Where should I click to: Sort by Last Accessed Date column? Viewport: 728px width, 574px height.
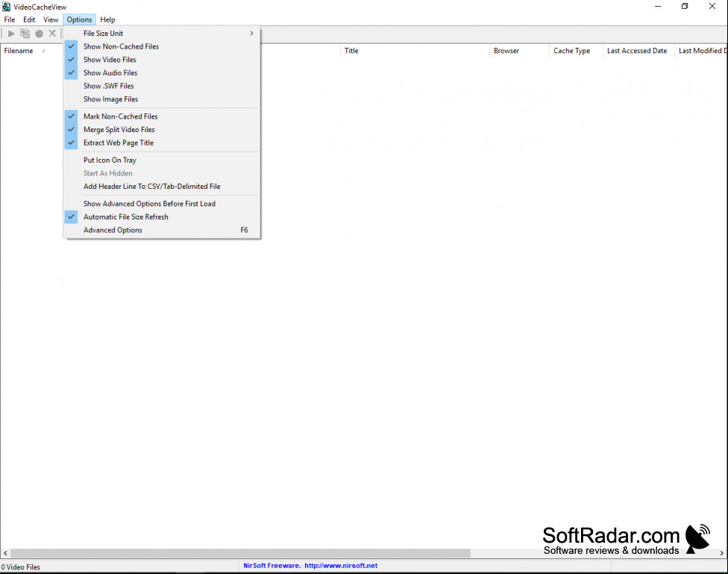click(637, 51)
